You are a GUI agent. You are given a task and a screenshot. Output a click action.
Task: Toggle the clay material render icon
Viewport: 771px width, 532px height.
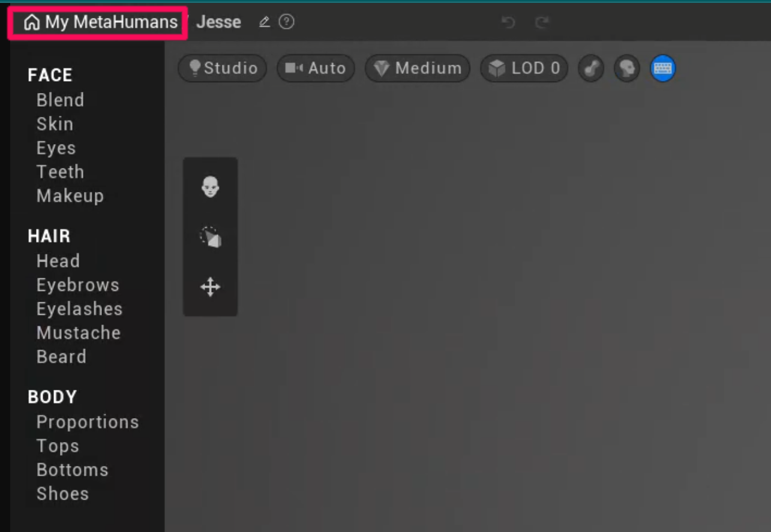590,68
